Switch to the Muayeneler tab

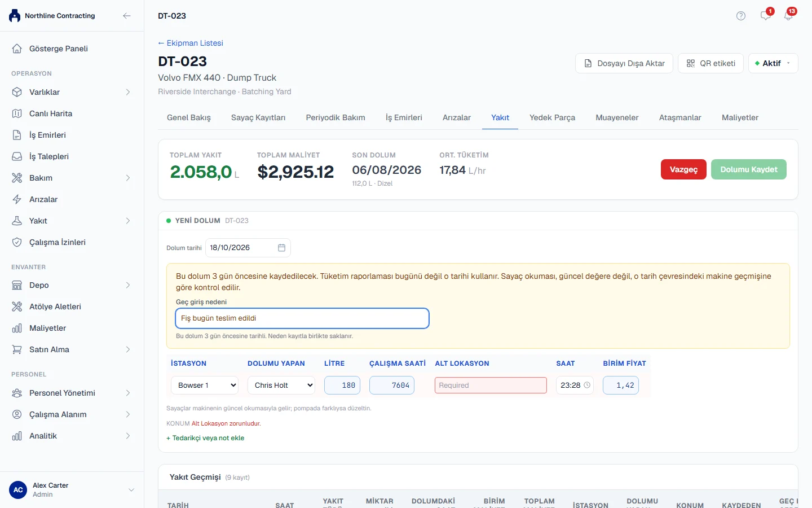coord(617,117)
